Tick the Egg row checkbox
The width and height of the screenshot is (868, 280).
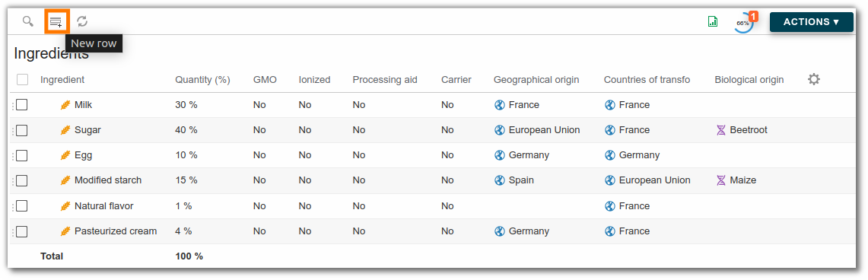[21, 155]
